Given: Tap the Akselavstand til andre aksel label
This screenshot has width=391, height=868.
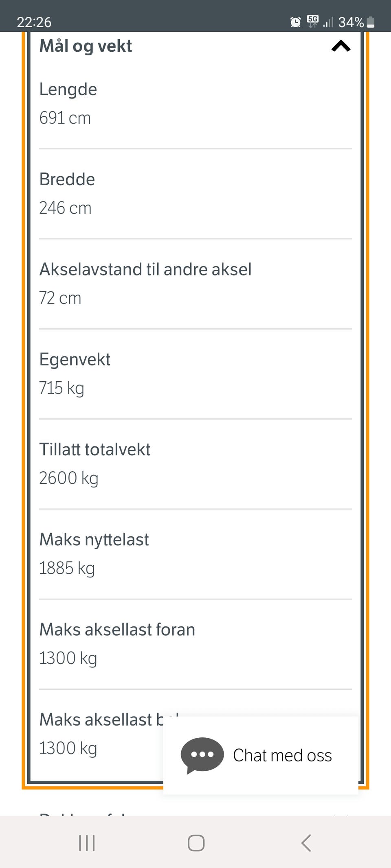Looking at the screenshot, I should (x=145, y=269).
